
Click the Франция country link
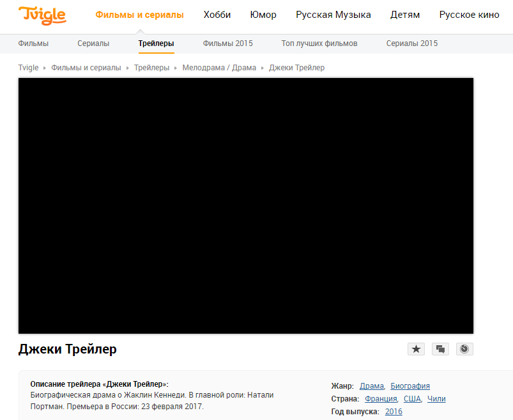point(381,399)
